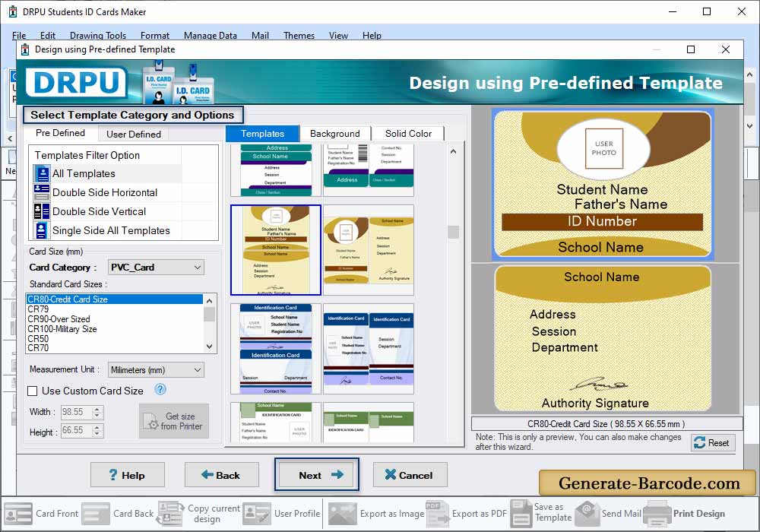Click the Card Front toolbar icon

coord(18,514)
